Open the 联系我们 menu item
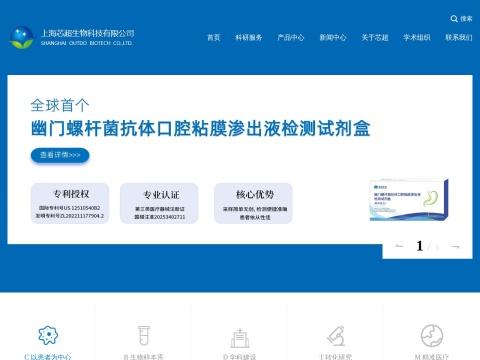 (459, 37)
